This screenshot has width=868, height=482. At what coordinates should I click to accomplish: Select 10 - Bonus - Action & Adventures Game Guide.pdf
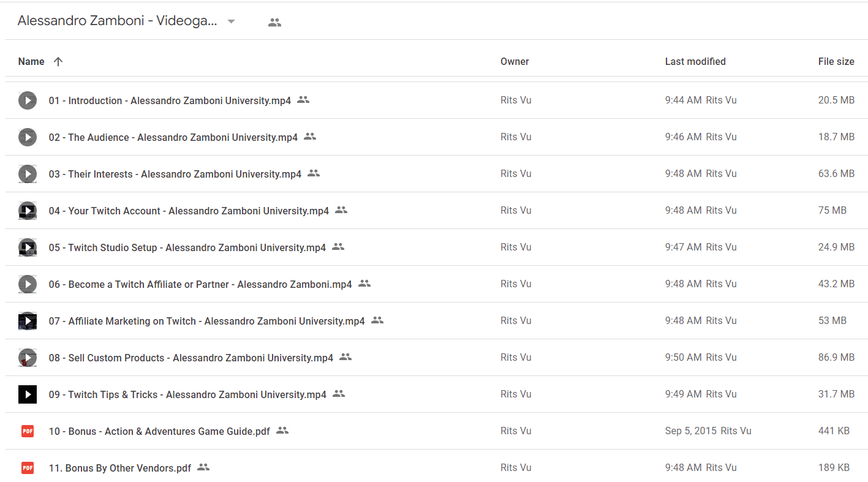[159, 431]
